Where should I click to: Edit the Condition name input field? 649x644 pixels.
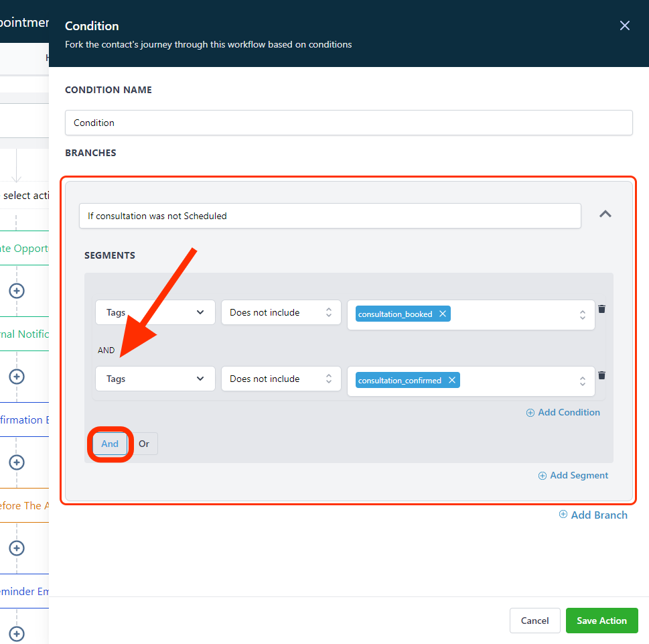(x=348, y=123)
